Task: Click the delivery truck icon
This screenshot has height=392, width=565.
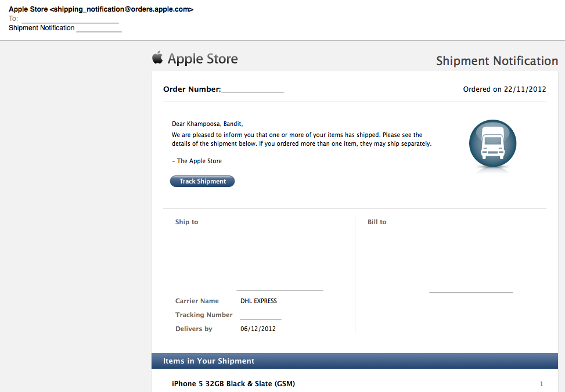Action: tap(492, 144)
